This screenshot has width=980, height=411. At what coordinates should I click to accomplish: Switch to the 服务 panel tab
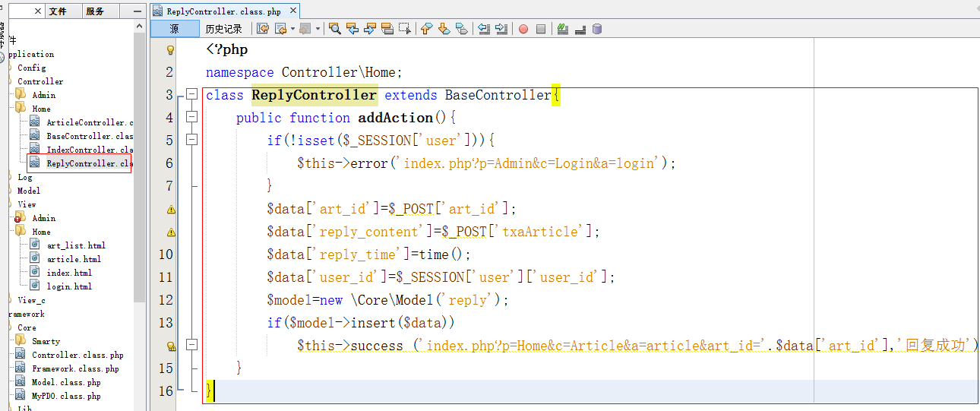[x=95, y=11]
